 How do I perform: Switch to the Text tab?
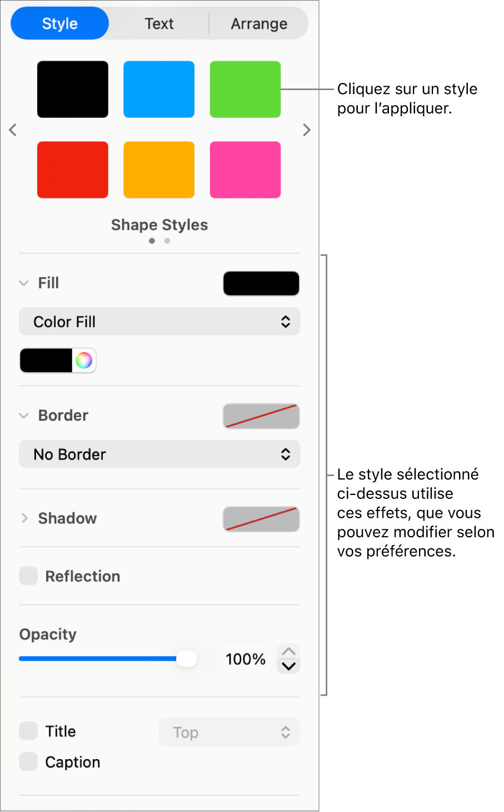tap(159, 23)
